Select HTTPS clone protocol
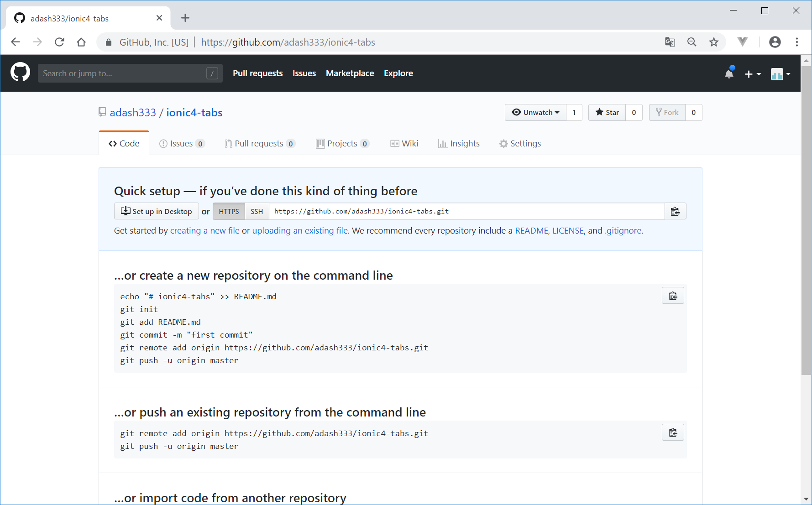This screenshot has height=505, width=812. (x=229, y=212)
